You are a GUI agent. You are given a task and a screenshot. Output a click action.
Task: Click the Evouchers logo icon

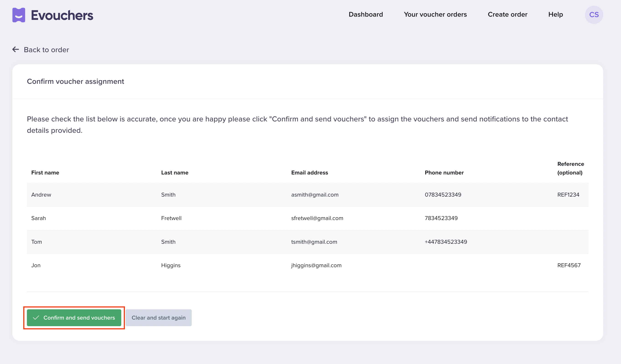[x=18, y=15]
